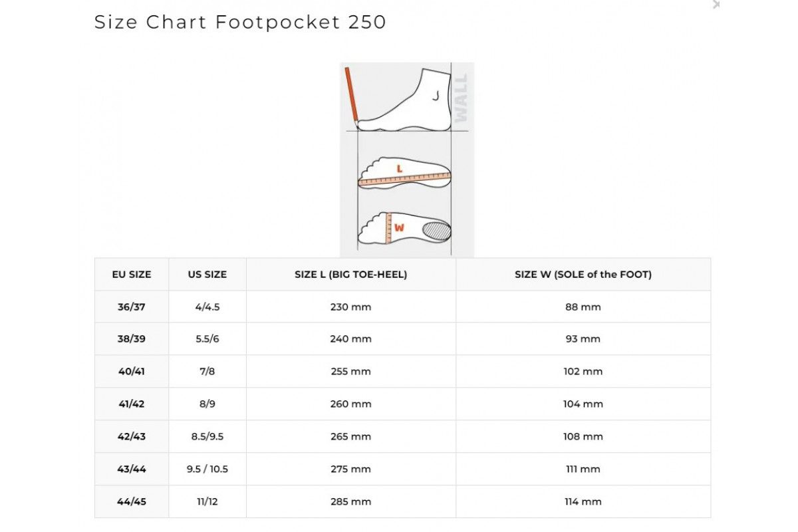Viewport: 798px width, 532px height.
Task: Click SIZE W (SOLE of the FOOT) header
Action: tap(583, 274)
